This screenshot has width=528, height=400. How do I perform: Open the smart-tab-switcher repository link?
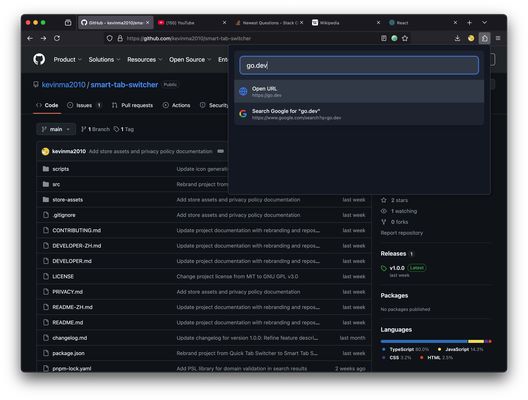[x=124, y=85]
